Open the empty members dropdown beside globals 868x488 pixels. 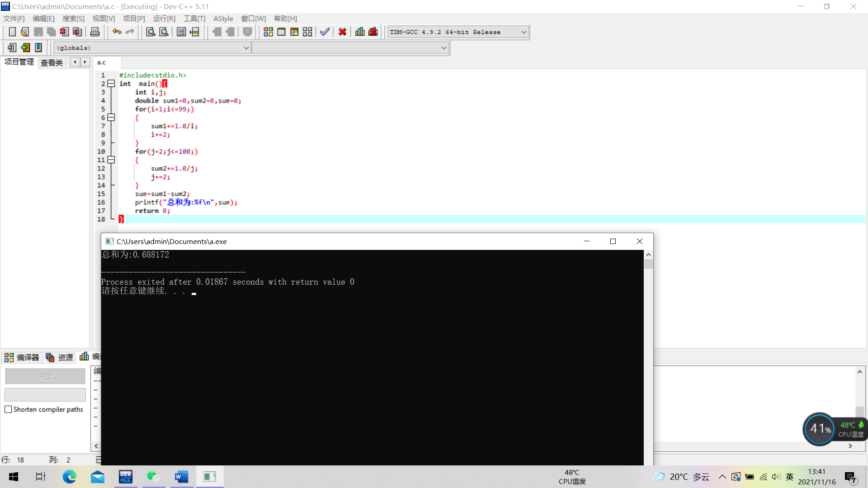pos(443,48)
